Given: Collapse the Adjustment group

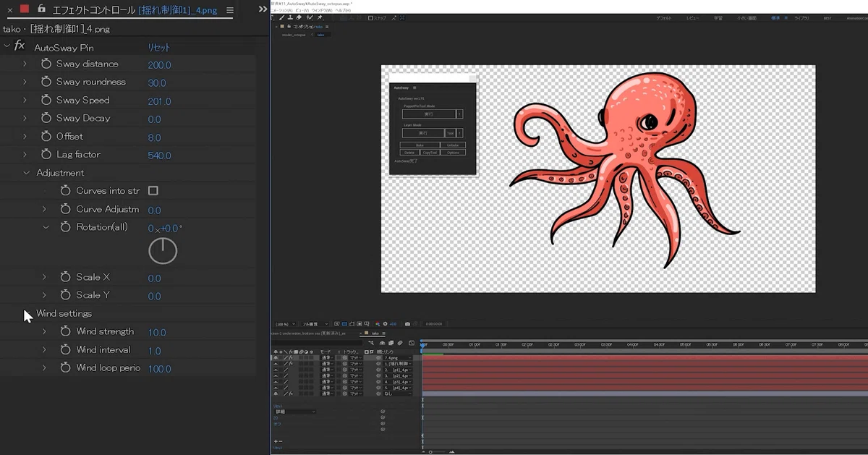Looking at the screenshot, I should pos(27,173).
